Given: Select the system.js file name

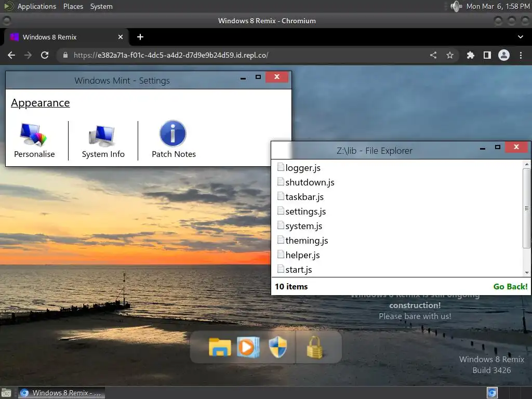Looking at the screenshot, I should coord(303,227).
